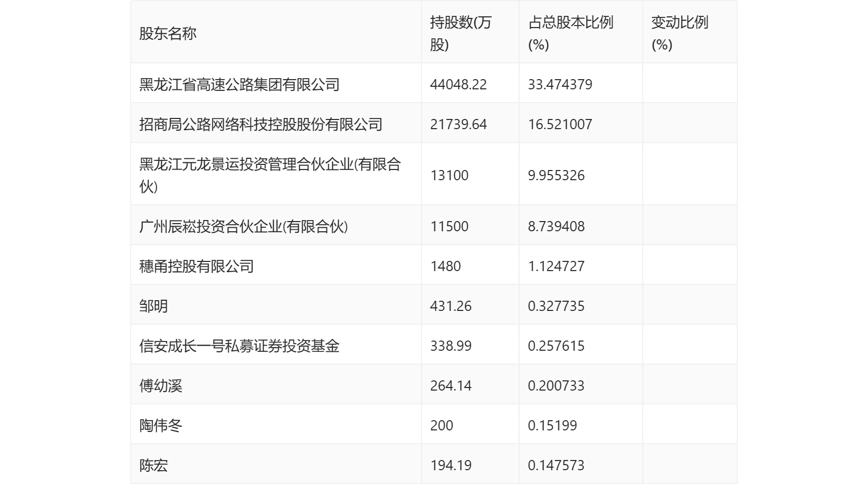Select the percentage 16.521007
Screen dimensions: 868x484
[x=560, y=124]
